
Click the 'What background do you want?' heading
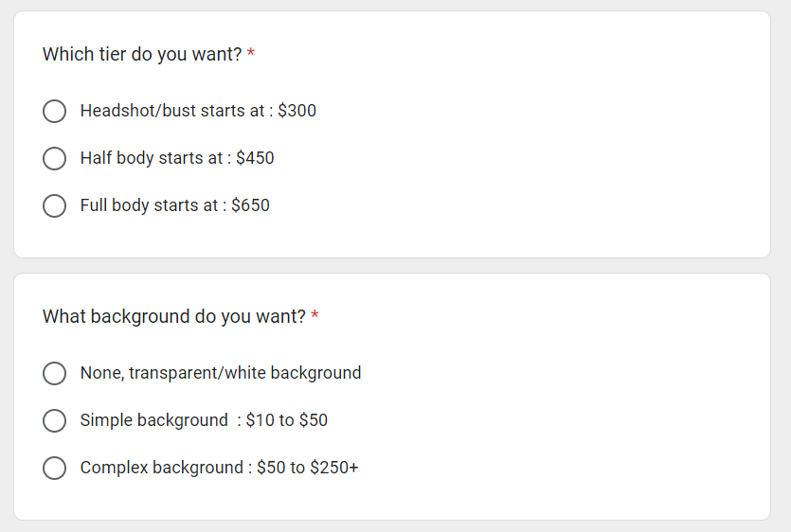tap(174, 317)
